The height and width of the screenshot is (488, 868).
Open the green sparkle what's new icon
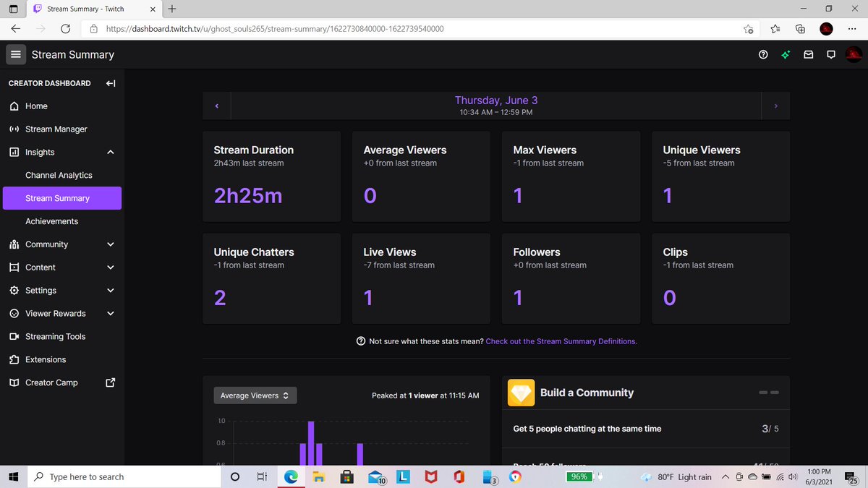786,54
